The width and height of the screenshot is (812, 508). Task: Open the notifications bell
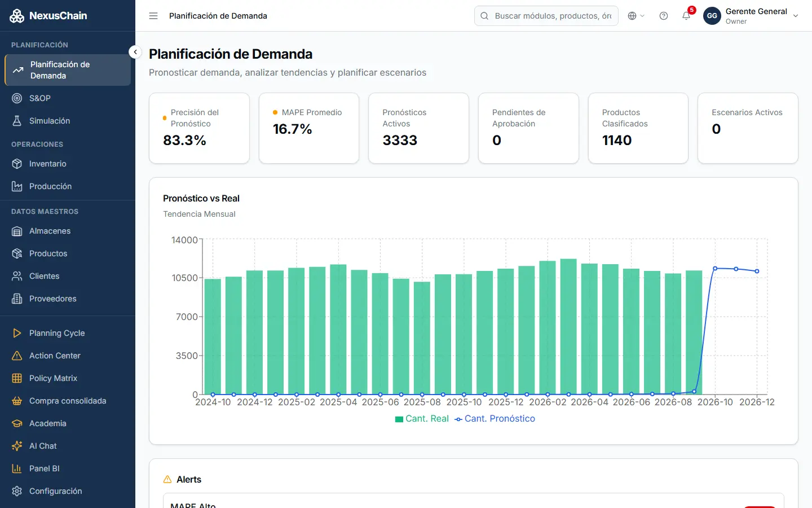click(686, 16)
